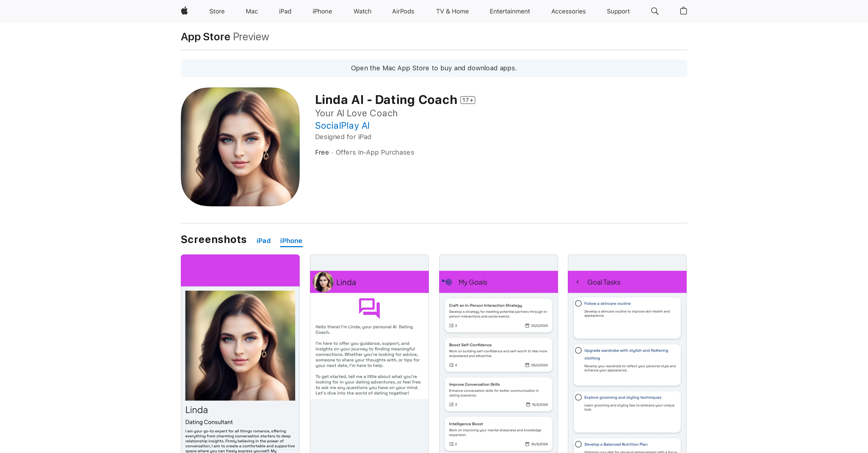This screenshot has width=868, height=453.
Task: Click the checklist icon on Boost Self-Confidence card
Action: pyautogui.click(x=452, y=365)
